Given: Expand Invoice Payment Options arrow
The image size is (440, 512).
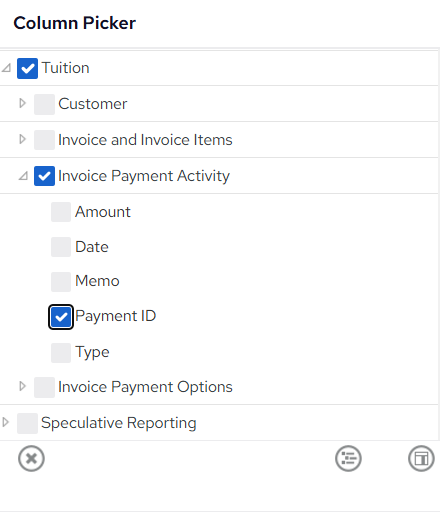Looking at the screenshot, I should 22,386.
